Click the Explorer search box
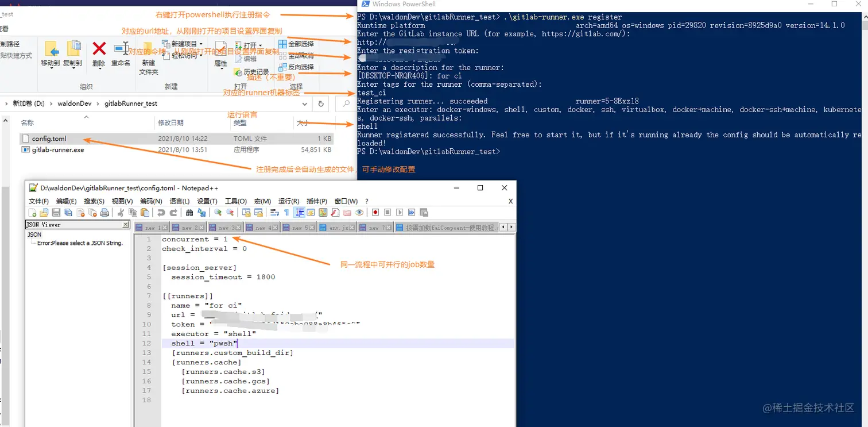 click(345, 104)
